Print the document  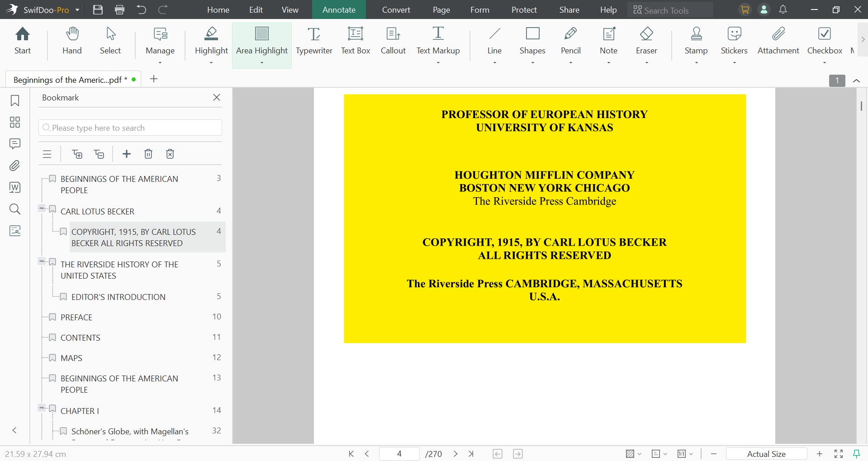pyautogui.click(x=119, y=10)
